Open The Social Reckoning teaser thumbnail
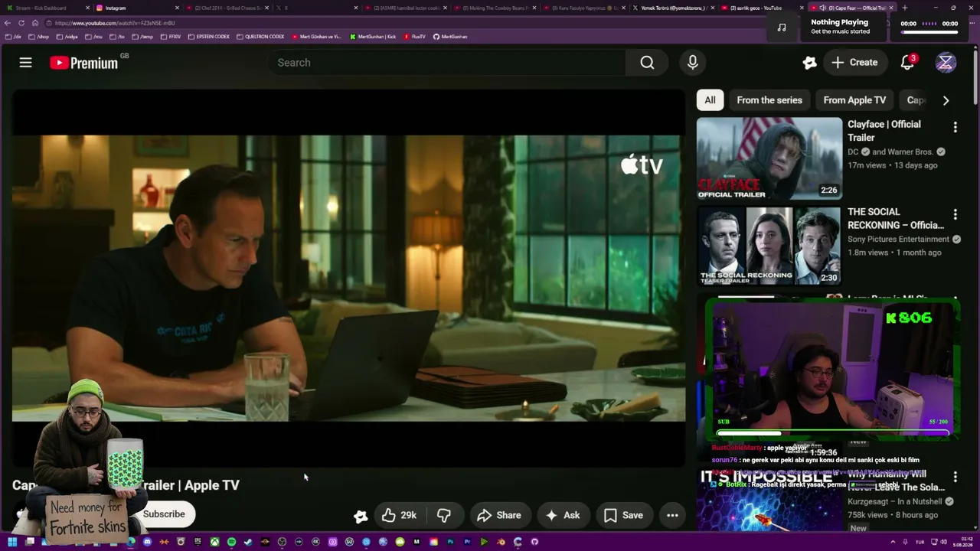 click(x=769, y=246)
